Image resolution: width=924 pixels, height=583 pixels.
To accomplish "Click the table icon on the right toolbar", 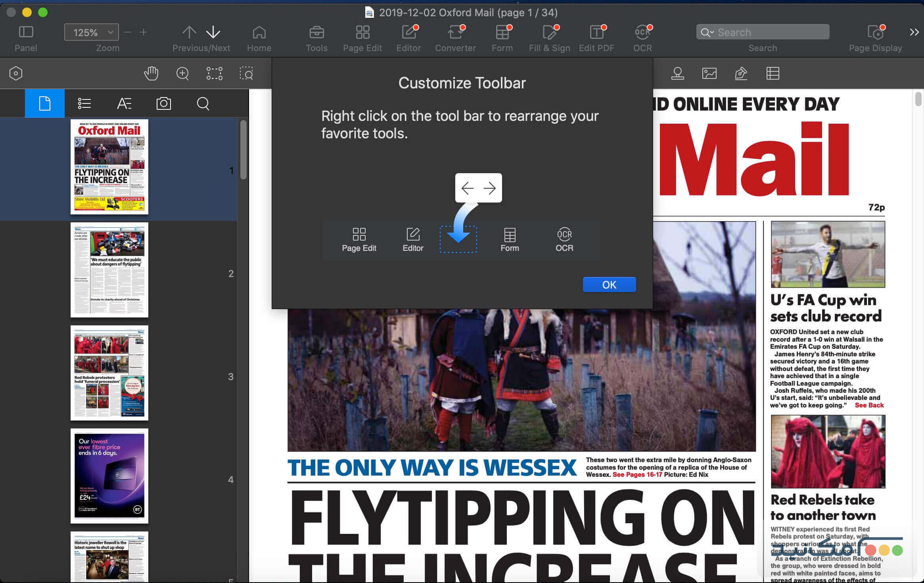I will (773, 73).
